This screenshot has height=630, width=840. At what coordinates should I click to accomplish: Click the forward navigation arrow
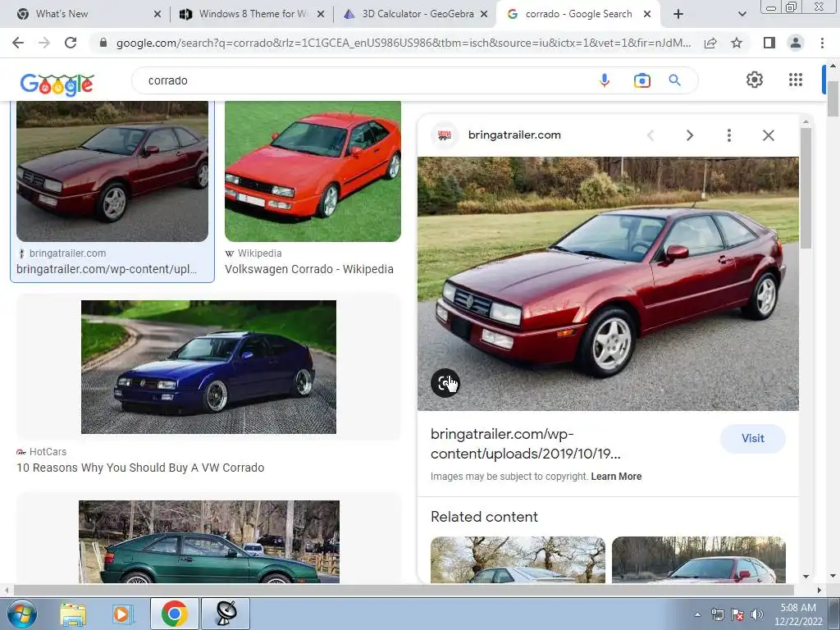click(44, 43)
